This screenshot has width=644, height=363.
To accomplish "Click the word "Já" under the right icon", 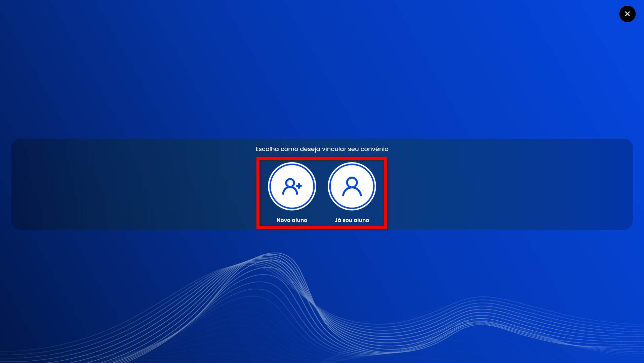I will click(338, 220).
